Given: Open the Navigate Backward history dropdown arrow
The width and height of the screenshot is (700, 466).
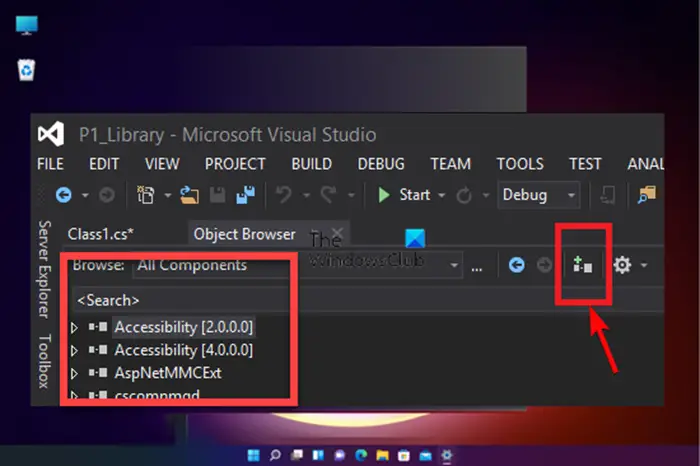Looking at the screenshot, I should (x=85, y=195).
